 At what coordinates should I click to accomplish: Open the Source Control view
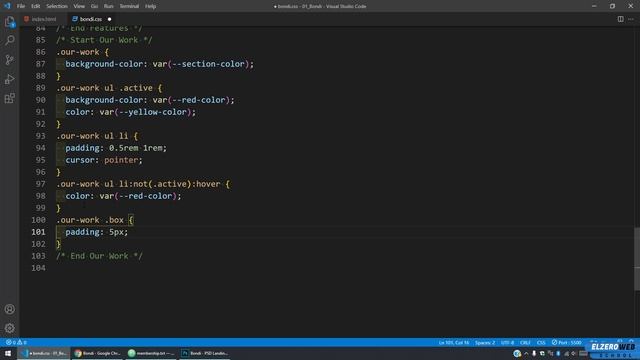pyautogui.click(x=9, y=60)
